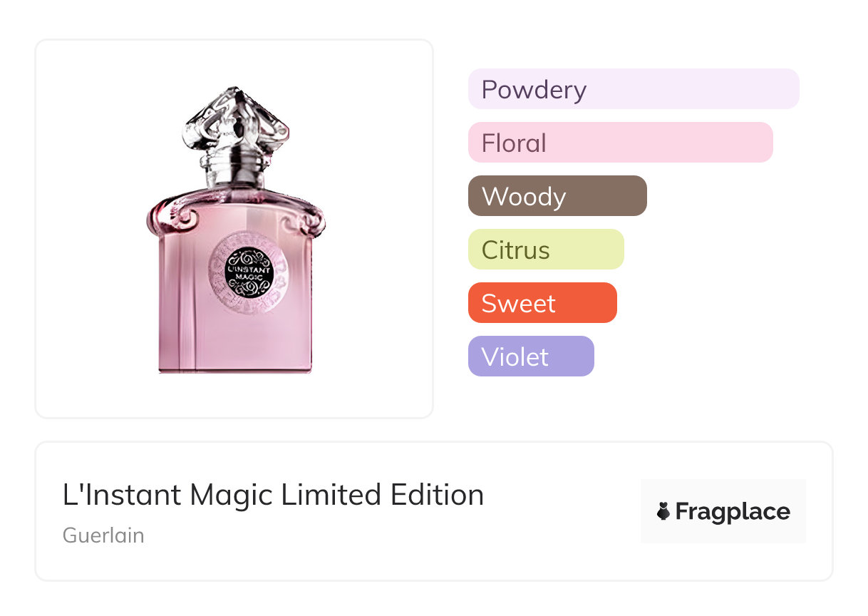868x616 pixels.
Task: Select the Powdery accord bar
Action: [634, 89]
